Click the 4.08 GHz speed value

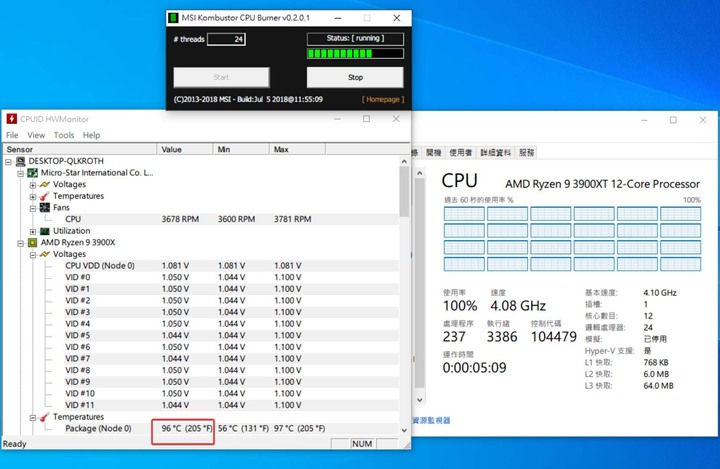(518, 306)
